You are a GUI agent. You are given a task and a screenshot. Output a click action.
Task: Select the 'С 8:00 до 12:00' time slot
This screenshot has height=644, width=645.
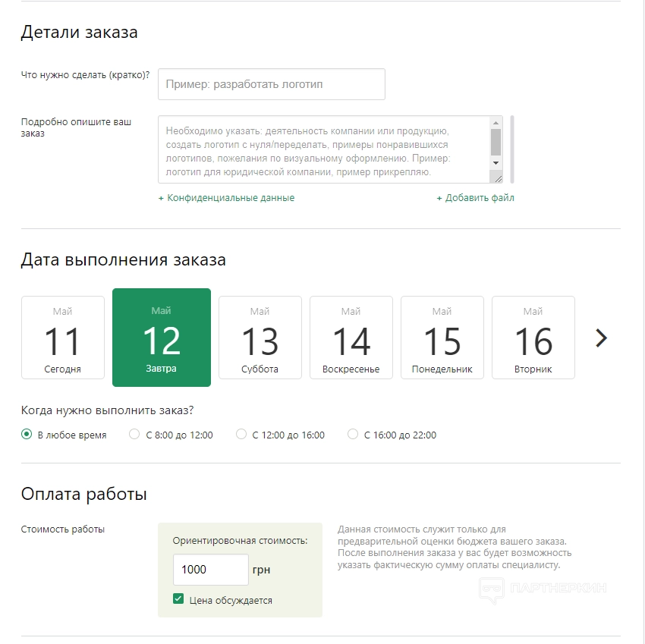[x=134, y=435]
